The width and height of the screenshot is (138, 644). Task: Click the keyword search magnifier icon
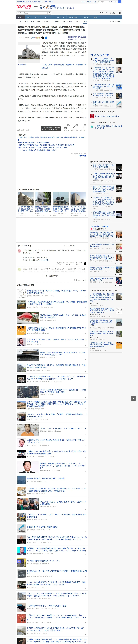click(49, 13)
